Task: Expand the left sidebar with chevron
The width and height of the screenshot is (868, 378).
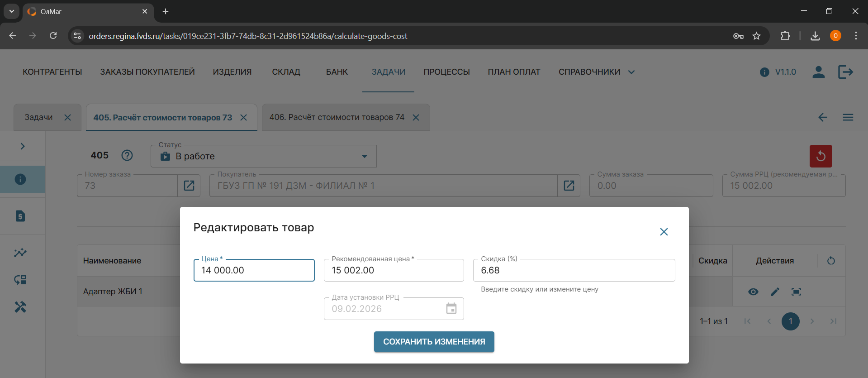Action: point(23,146)
